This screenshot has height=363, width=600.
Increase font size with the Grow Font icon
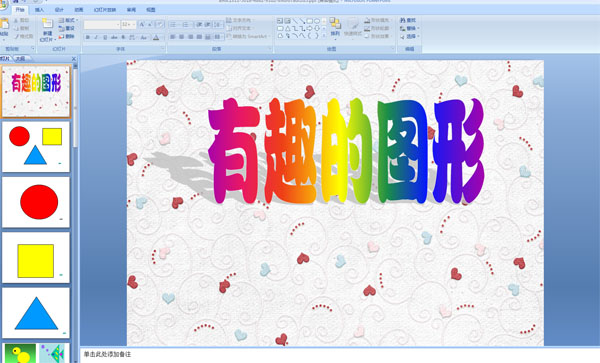tap(142, 24)
